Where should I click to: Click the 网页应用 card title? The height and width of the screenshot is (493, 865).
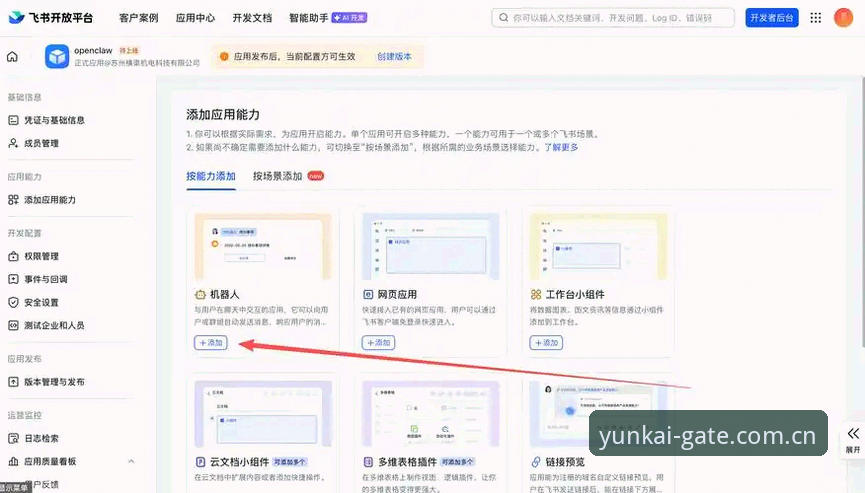coord(397,294)
